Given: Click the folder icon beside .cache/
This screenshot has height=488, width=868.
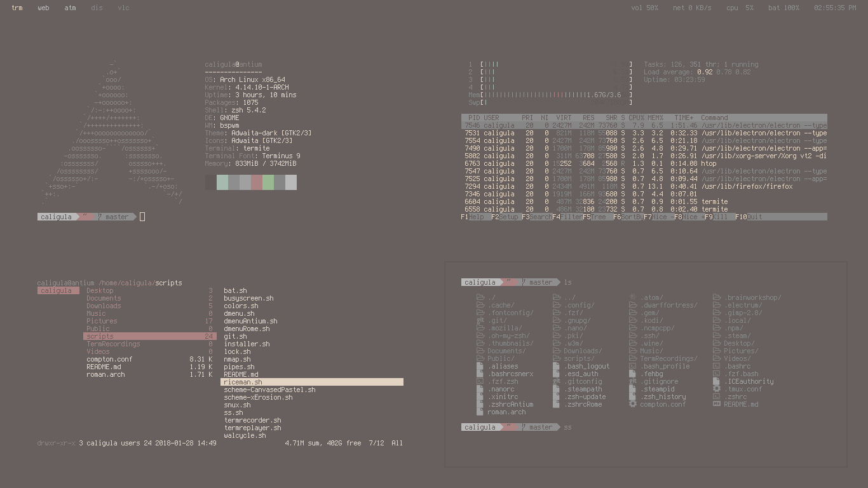Looking at the screenshot, I should click(480, 305).
